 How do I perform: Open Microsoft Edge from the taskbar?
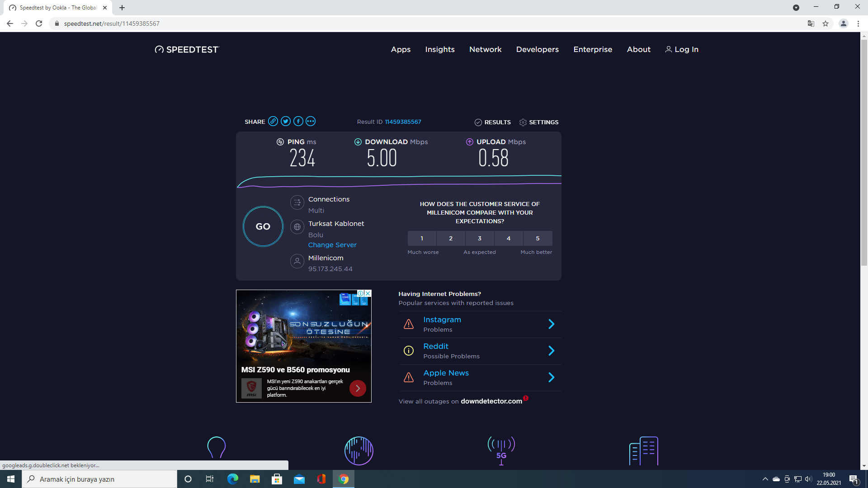[x=233, y=479]
